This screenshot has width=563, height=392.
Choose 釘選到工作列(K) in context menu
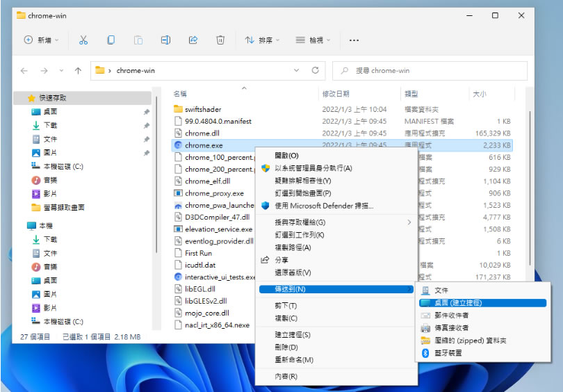tap(336, 235)
